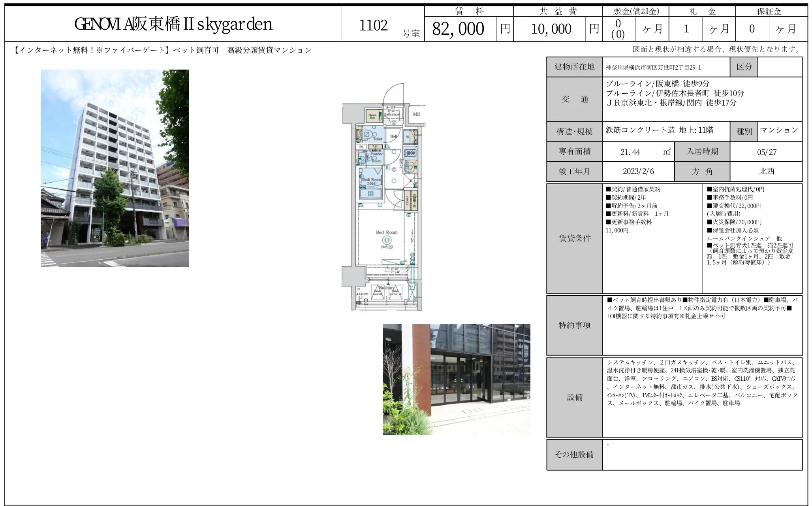
Task: Click 室内抗菌処理代/0円 line
Action: [x=736, y=189]
